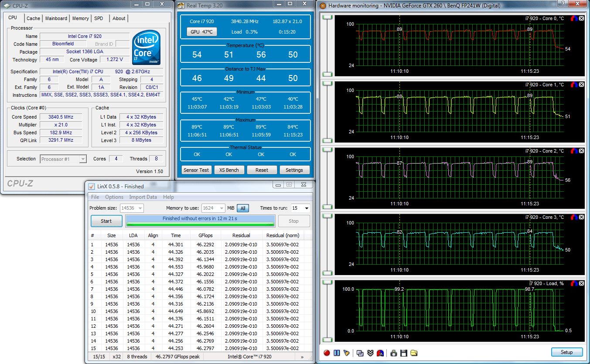Click the Stop button in LinX
This screenshot has width=590, height=364.
click(294, 221)
